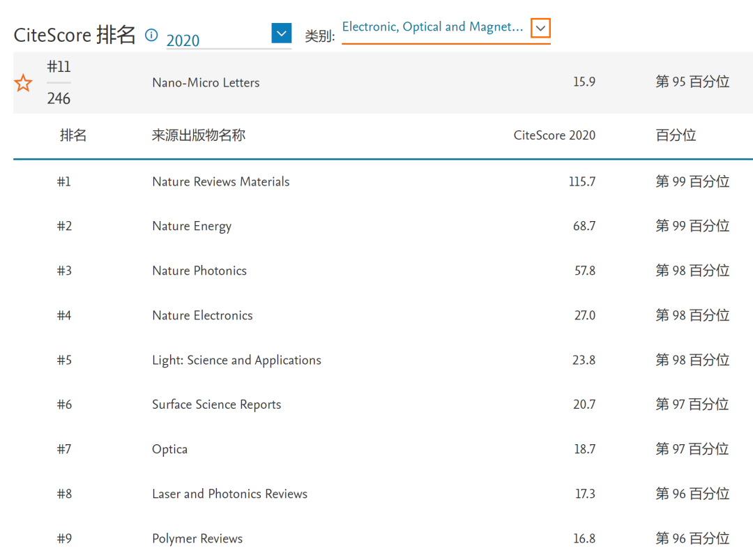Click rank number #9

point(64,539)
